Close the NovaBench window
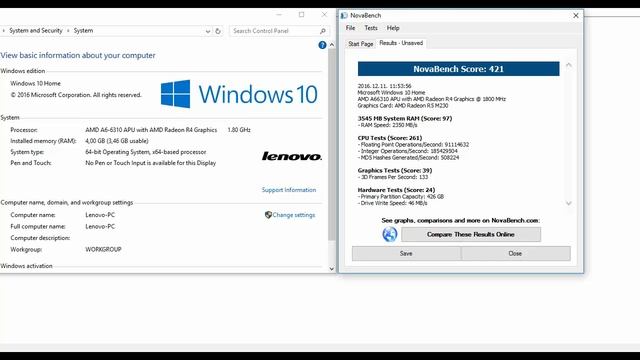 [x=576, y=16]
